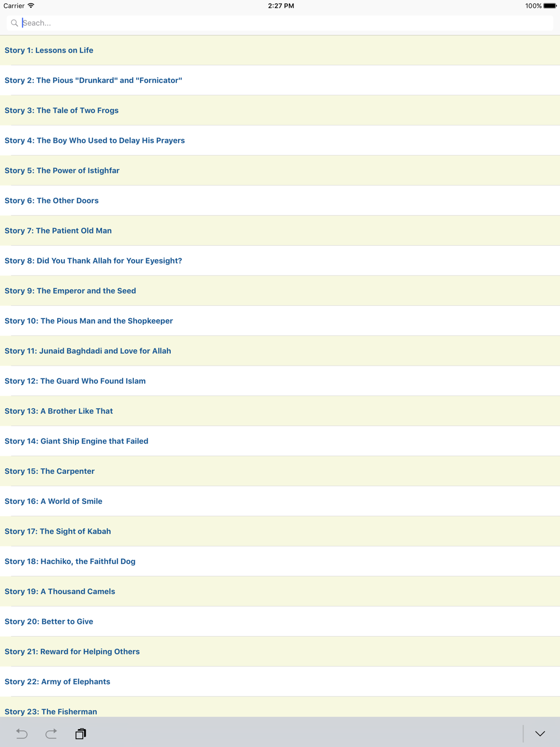560x747 pixels.
Task: Tap the Wi-Fi status bar icon
Action: (31, 6)
